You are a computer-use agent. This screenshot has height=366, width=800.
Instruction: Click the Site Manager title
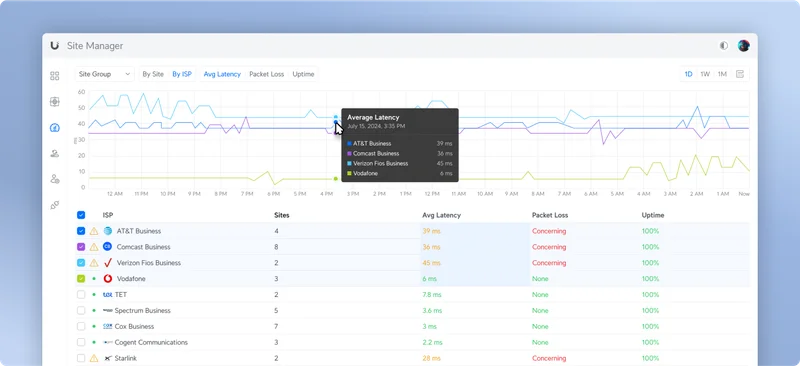click(95, 46)
